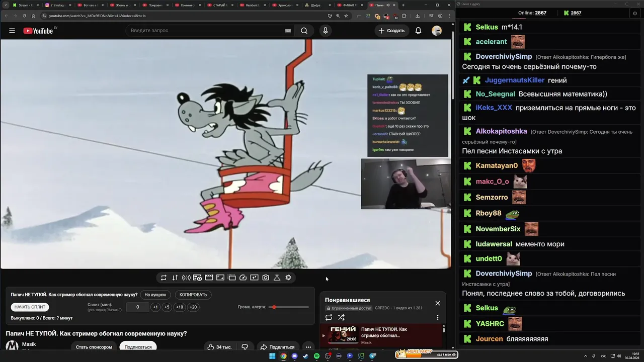Open the YouTube hamburger guide menu
Screen dimensions: 644x362
click(x=12, y=31)
